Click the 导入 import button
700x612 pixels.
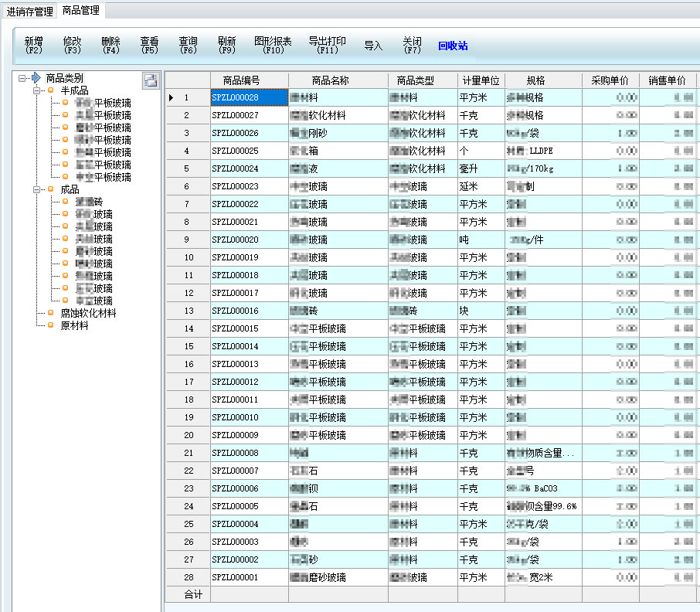click(373, 46)
